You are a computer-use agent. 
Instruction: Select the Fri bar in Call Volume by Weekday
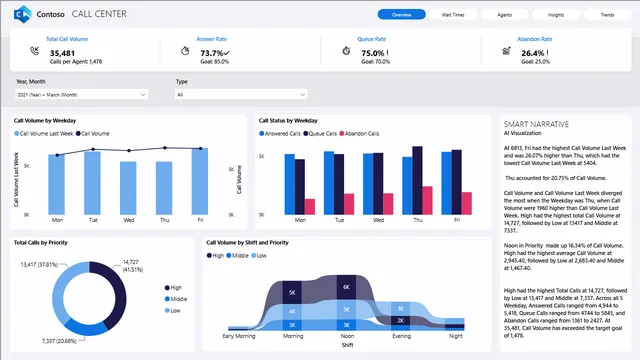point(200,182)
